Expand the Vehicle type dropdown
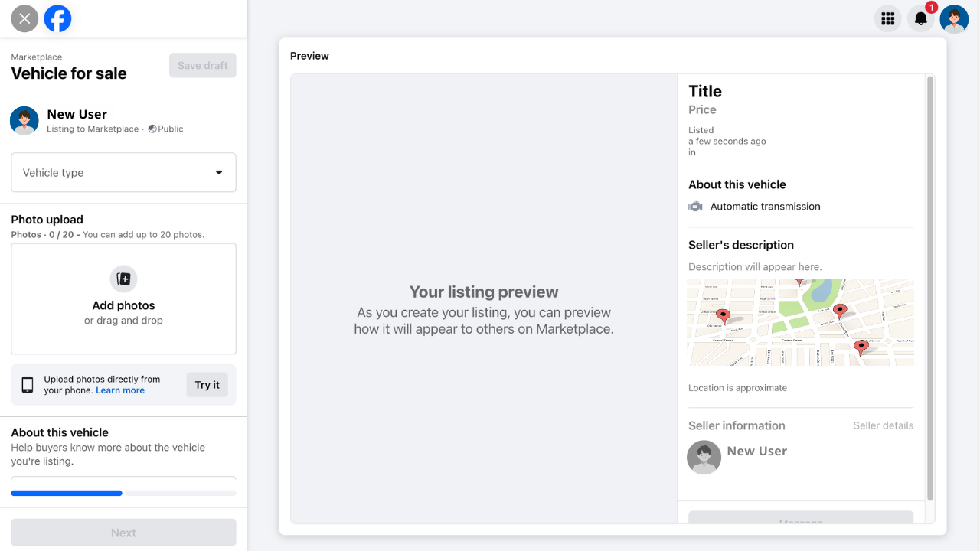Viewport: 980px width, 551px height. click(x=123, y=172)
